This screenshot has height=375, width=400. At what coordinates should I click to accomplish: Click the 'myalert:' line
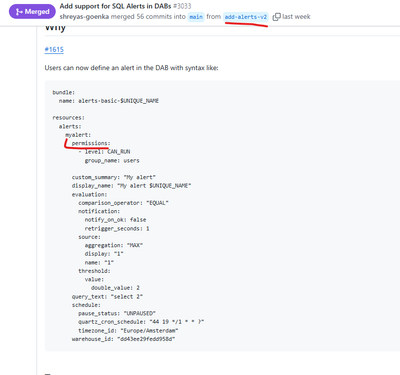78,135
